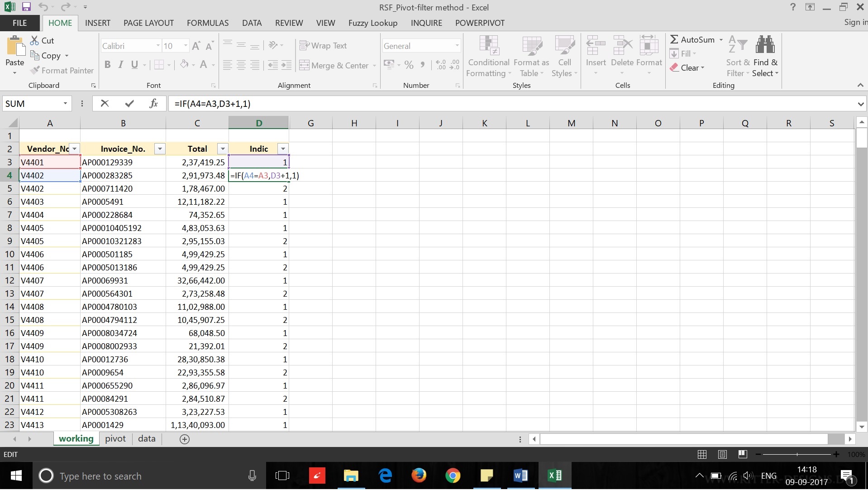
Task: Open Vendor_No filter dropdown
Action: tap(75, 149)
